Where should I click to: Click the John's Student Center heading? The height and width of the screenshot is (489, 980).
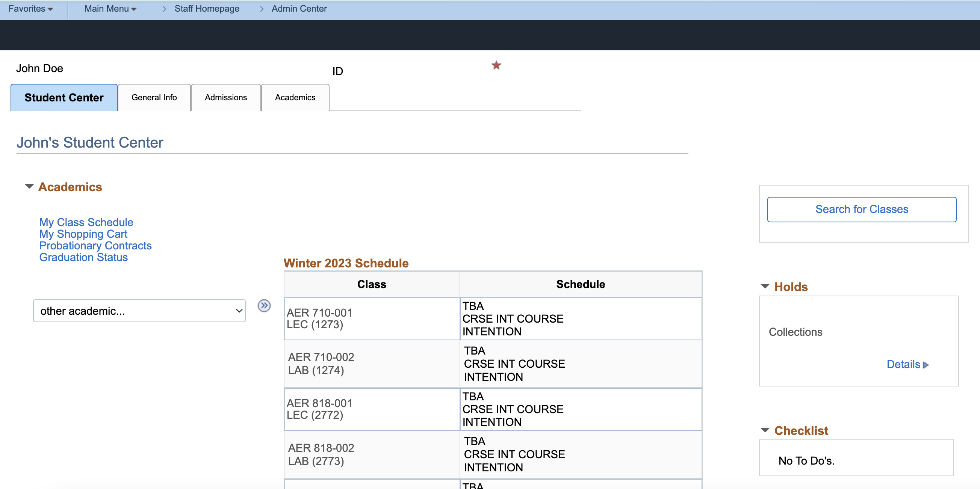90,143
